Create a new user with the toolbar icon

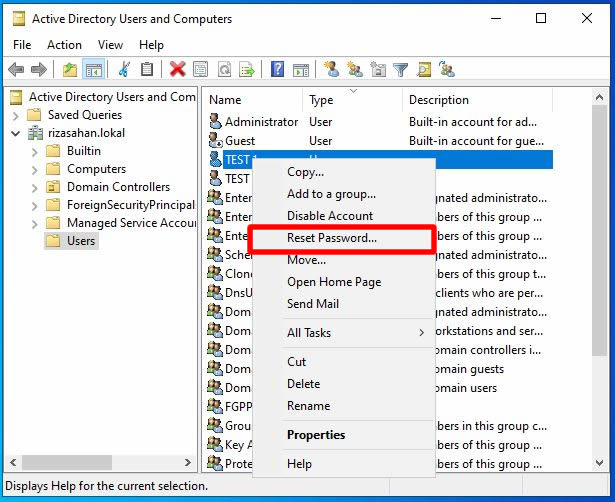(x=331, y=69)
